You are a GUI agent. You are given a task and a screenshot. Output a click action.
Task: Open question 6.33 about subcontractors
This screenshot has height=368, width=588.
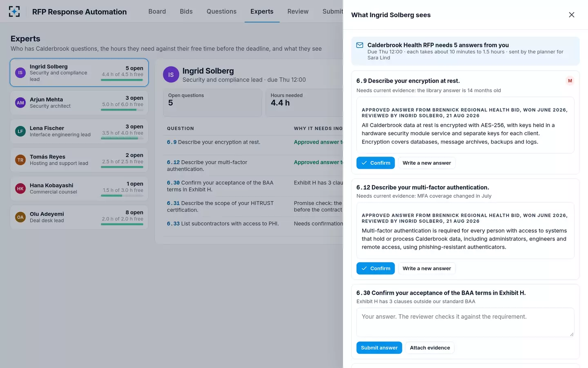(223, 224)
